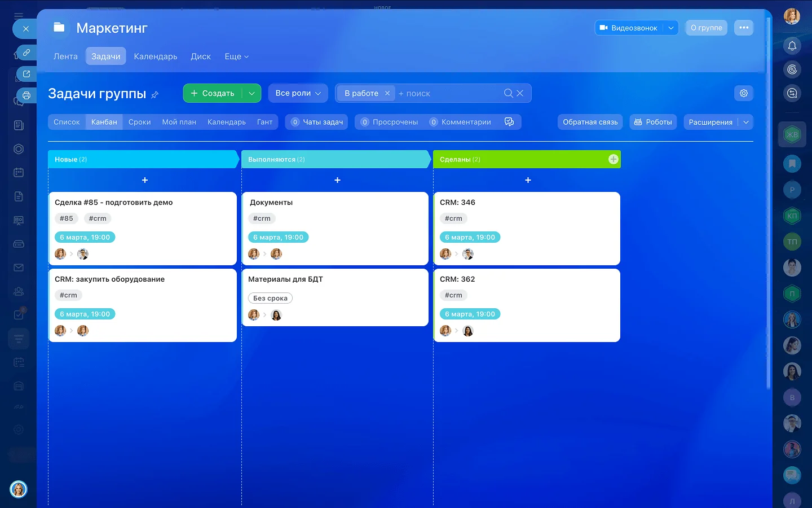This screenshot has width=812, height=508.
Task: Expand the Еще menu
Action: (x=236, y=56)
